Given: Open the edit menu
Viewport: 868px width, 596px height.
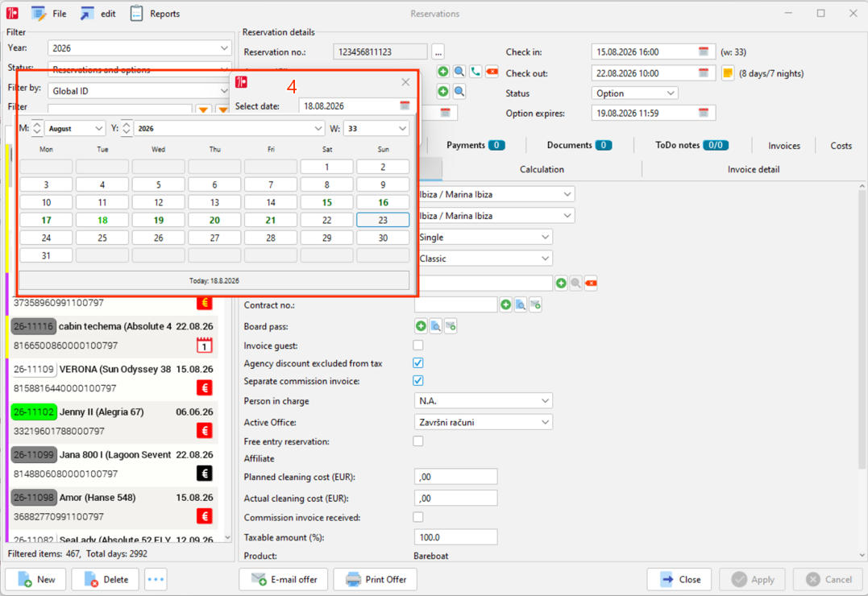Looking at the screenshot, I should pyautogui.click(x=98, y=14).
